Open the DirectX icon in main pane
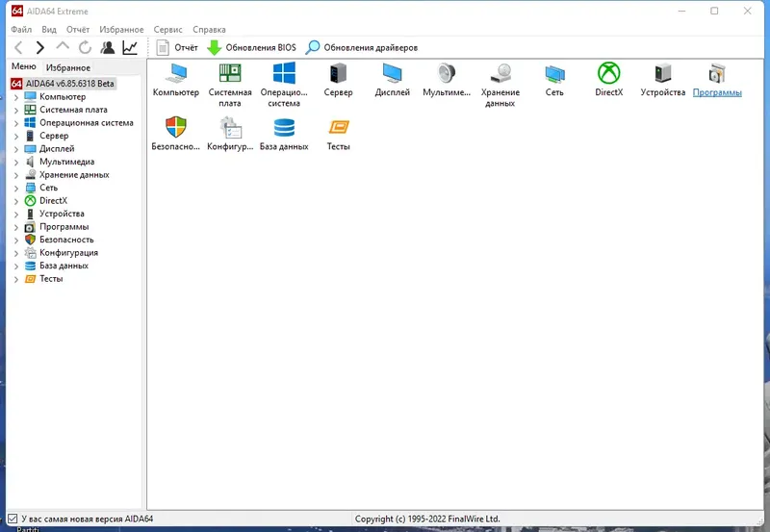This screenshot has width=770, height=532. [608, 73]
